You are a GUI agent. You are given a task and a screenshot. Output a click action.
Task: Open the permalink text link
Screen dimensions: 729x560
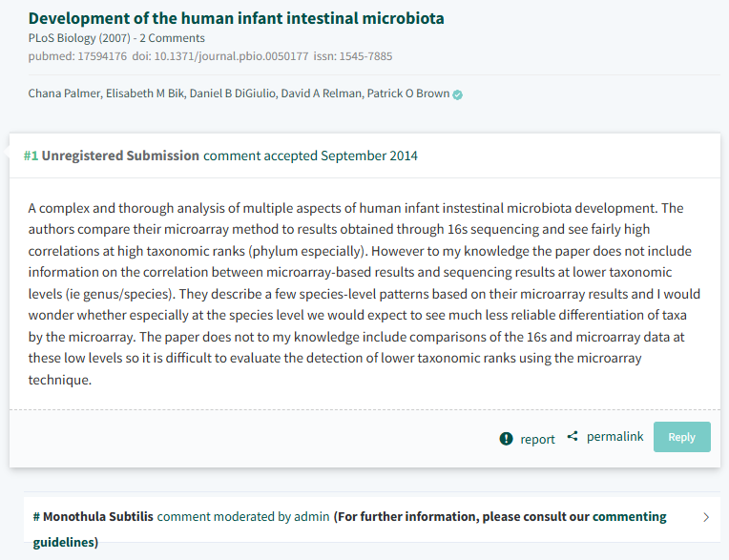[614, 437]
